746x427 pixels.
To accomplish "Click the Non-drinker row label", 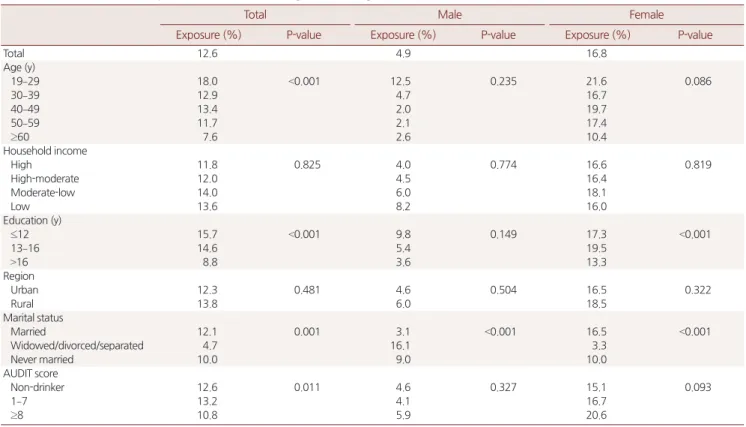I will [x=37, y=387].
